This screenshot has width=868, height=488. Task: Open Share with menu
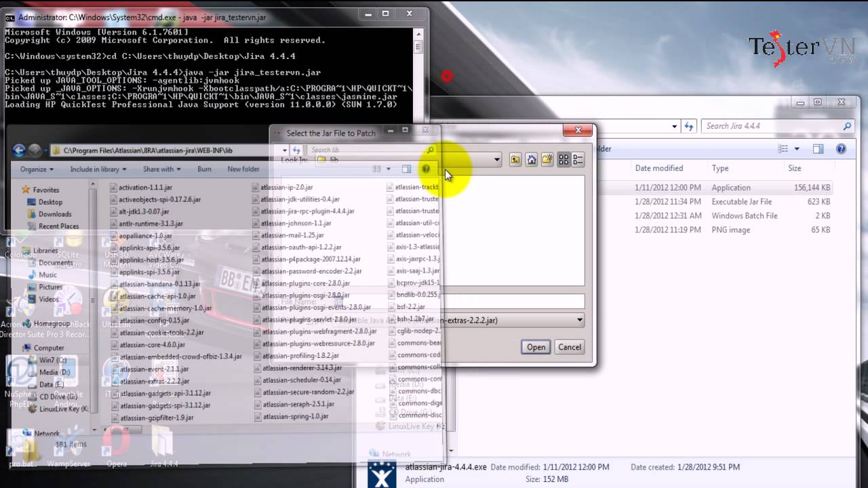click(162, 169)
